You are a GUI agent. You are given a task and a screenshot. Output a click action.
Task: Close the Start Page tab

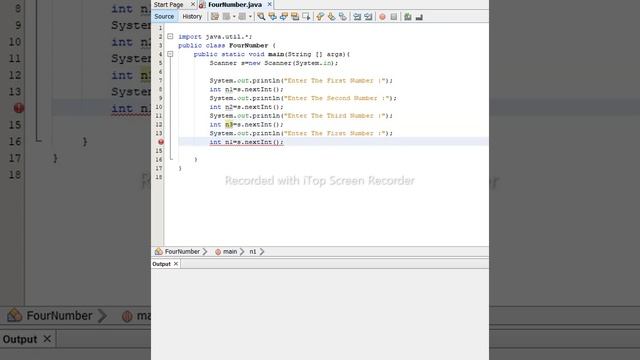point(193,4)
